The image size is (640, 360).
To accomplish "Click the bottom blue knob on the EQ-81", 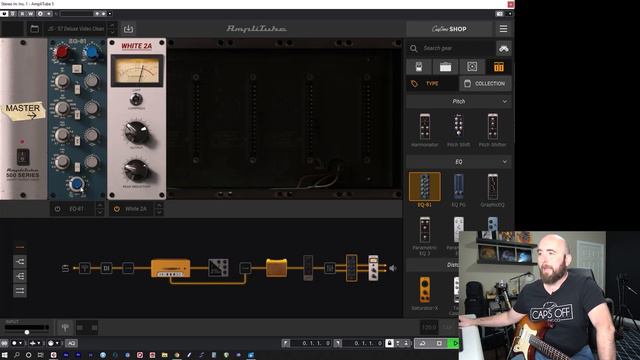I will 76,184.
